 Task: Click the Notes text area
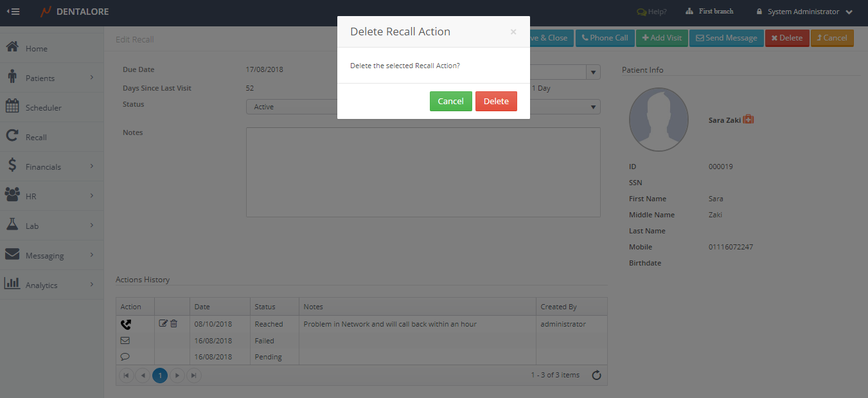[x=423, y=172]
